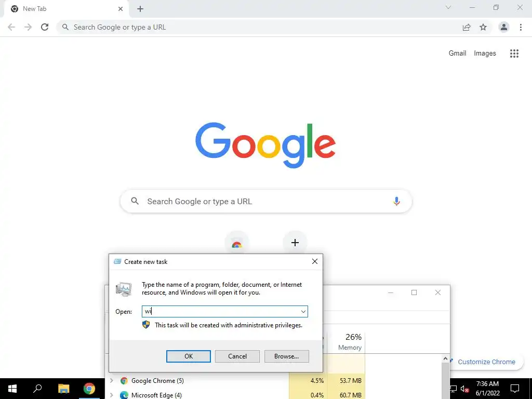Click Cancel in Create new task dialog
The image size is (532, 399).
[237, 356]
